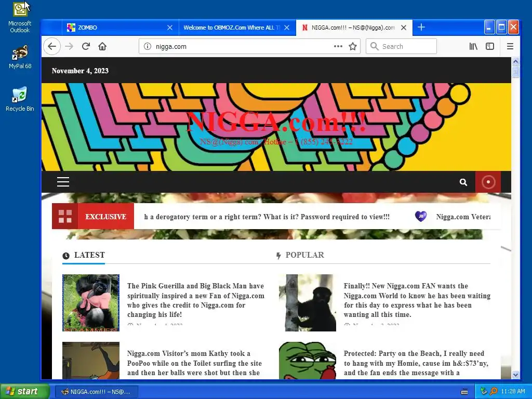Click the Hotline phone number tagline
This screenshot has height=399, width=532.
[x=276, y=142]
